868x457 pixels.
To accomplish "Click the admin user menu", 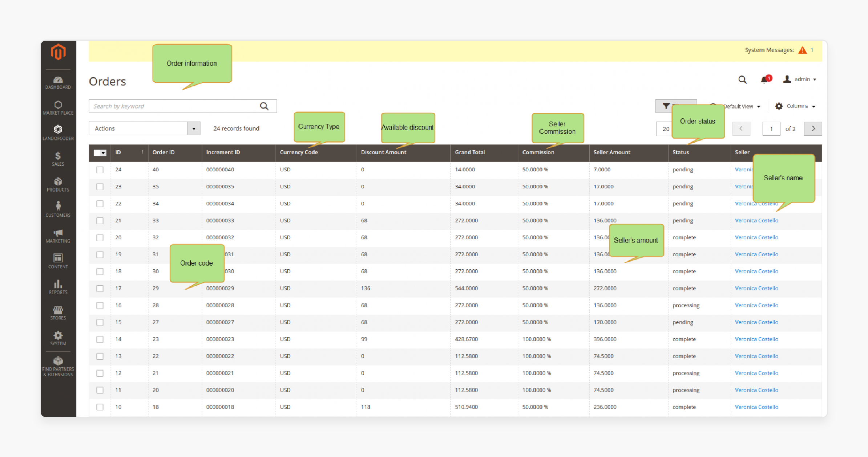I will (x=803, y=79).
